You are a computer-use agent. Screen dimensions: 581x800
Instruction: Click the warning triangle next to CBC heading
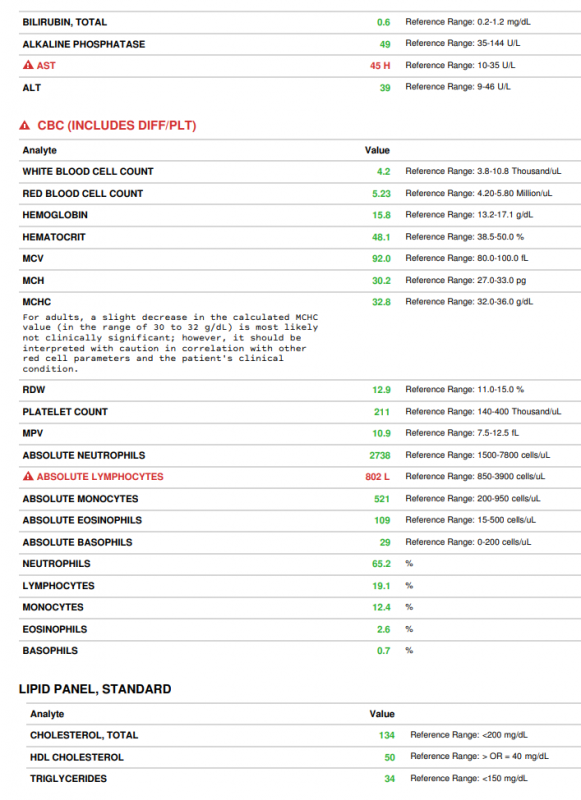coord(24,126)
